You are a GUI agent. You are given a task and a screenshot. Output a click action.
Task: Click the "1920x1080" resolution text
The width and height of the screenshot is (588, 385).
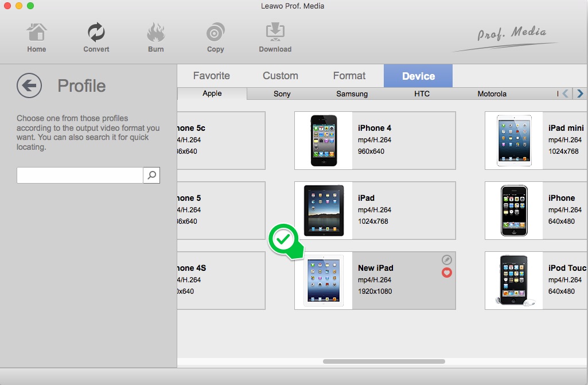[x=375, y=291]
